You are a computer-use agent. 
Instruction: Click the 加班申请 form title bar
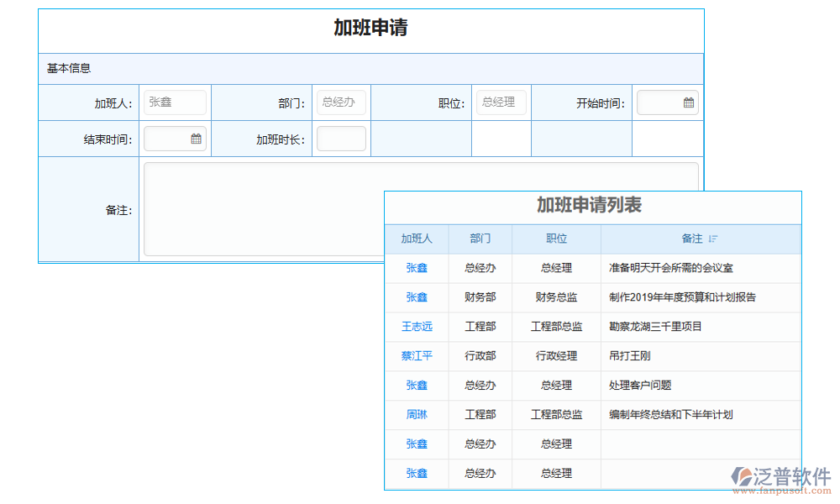pyautogui.click(x=370, y=29)
